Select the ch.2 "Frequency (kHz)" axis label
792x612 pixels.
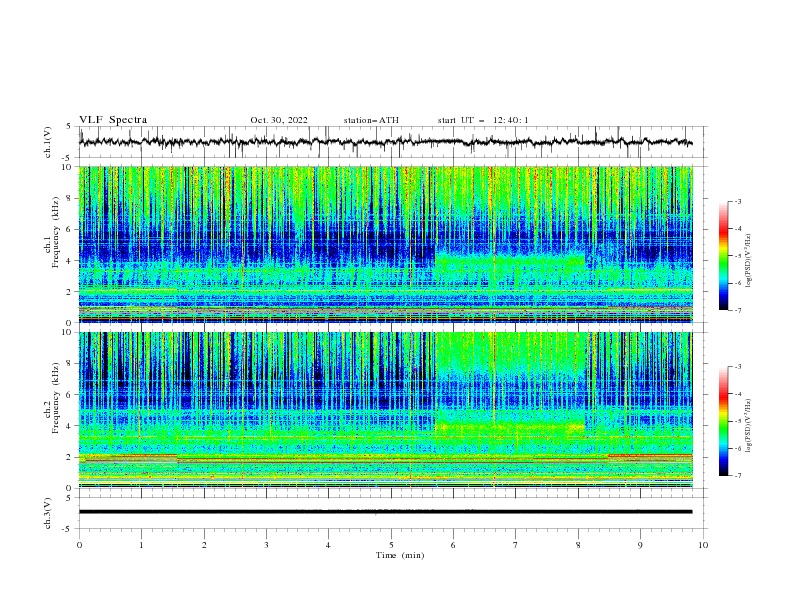(x=57, y=397)
